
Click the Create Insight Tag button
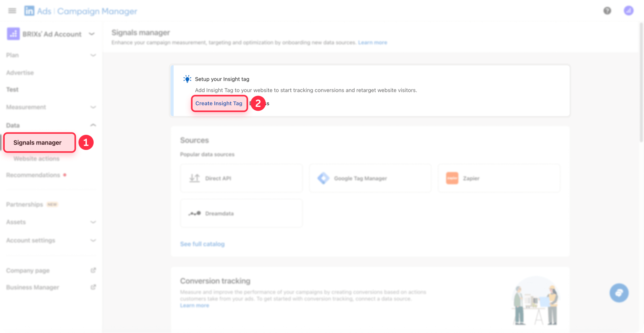pyautogui.click(x=219, y=103)
